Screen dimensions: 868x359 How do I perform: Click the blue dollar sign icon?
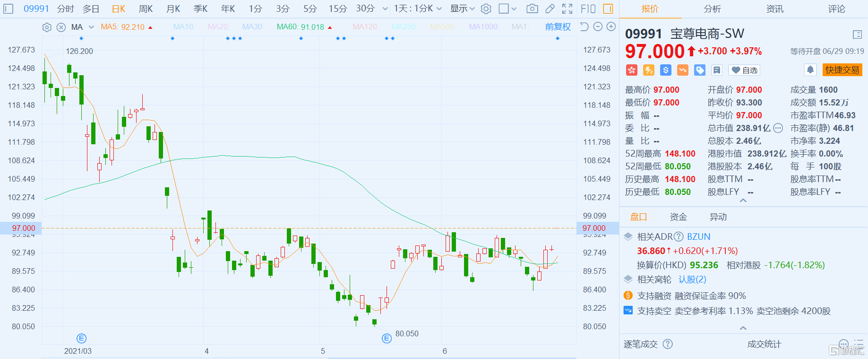coord(666,70)
